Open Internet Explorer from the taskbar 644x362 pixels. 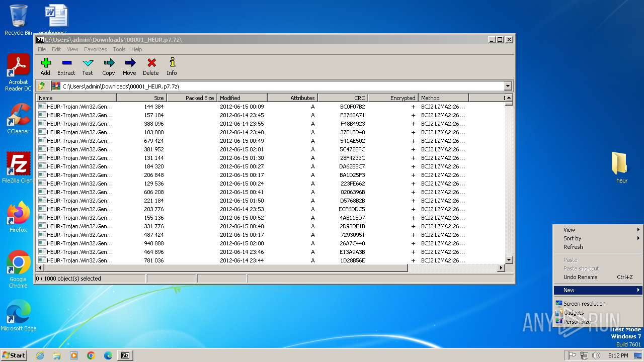click(x=40, y=355)
